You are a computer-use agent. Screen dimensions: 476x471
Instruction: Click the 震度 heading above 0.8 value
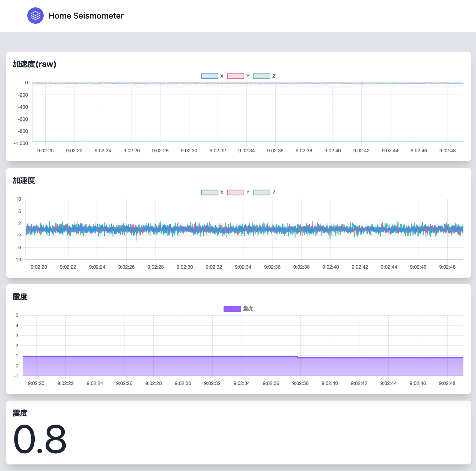click(x=20, y=413)
